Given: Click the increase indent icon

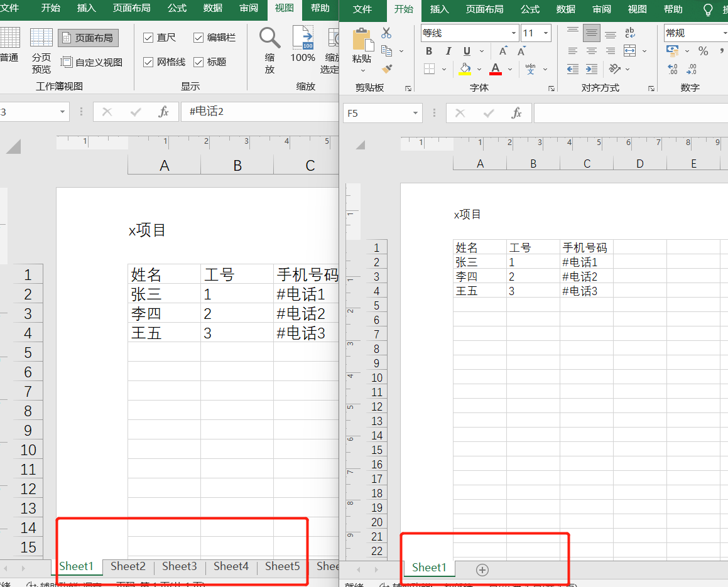Looking at the screenshot, I should tap(592, 69).
